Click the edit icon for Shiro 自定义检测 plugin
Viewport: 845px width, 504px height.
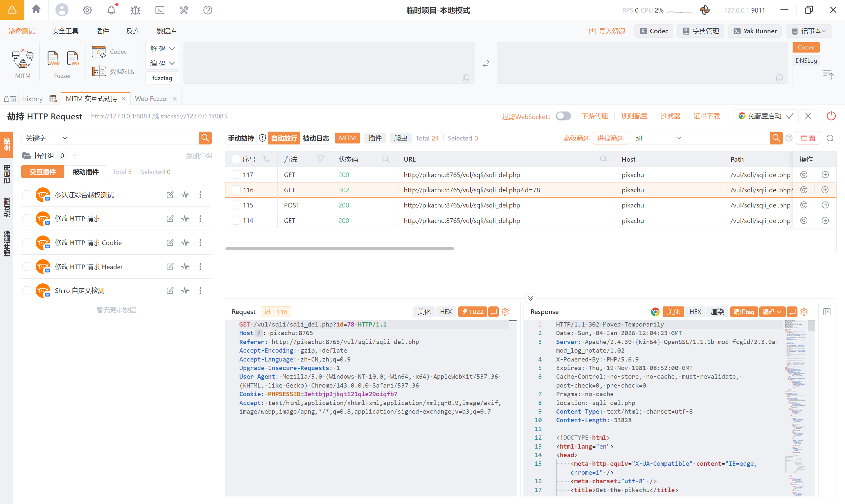point(170,290)
